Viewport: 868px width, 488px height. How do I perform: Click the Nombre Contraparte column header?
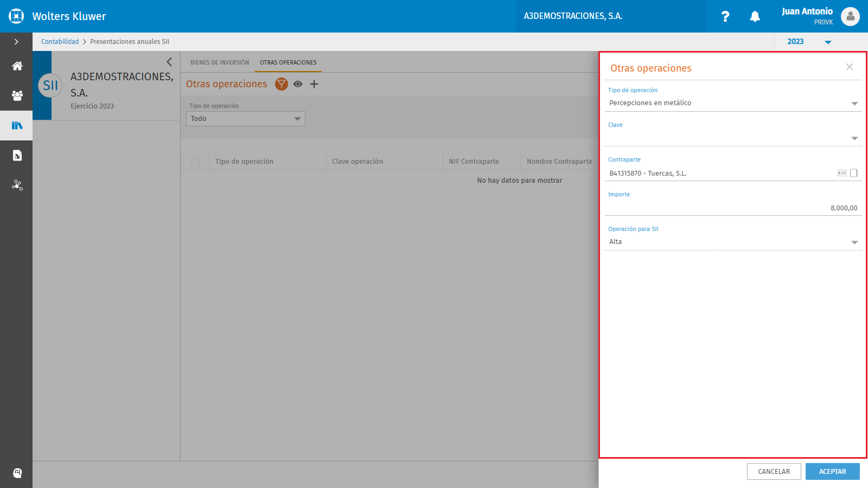[x=559, y=162]
